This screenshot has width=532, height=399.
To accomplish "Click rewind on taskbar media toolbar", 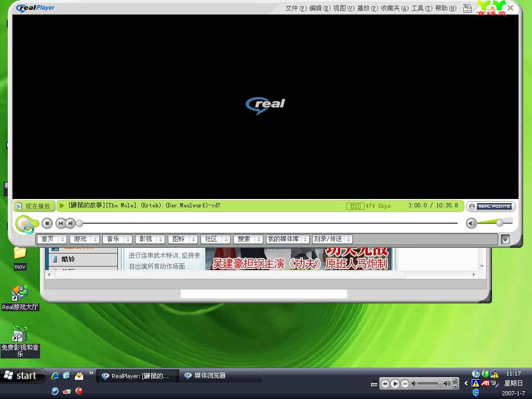I will tap(385, 384).
